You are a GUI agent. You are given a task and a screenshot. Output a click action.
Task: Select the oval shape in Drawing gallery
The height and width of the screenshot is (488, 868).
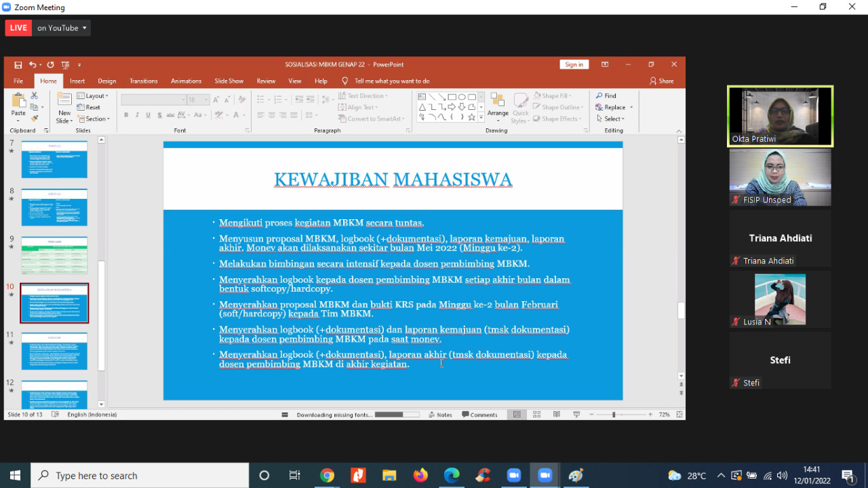[x=463, y=97]
